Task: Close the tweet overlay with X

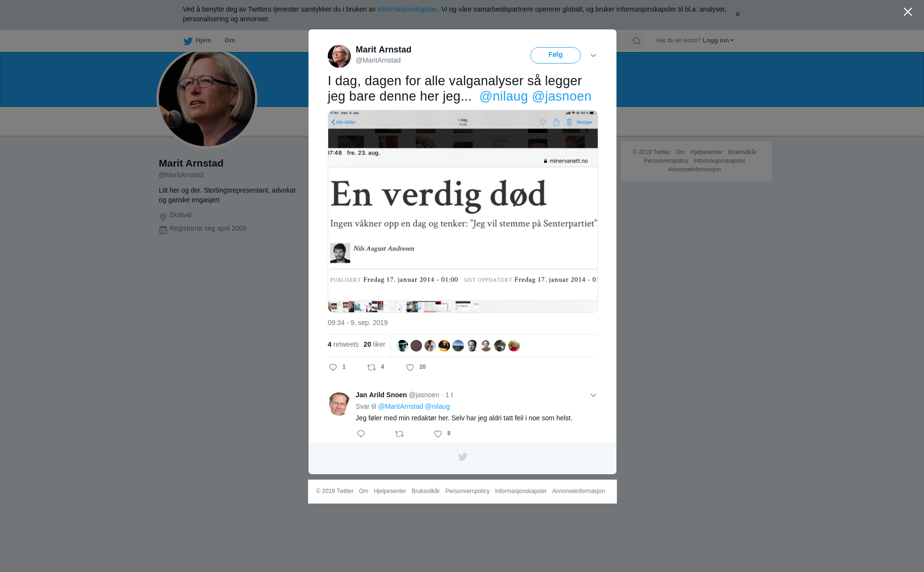Action: click(908, 12)
